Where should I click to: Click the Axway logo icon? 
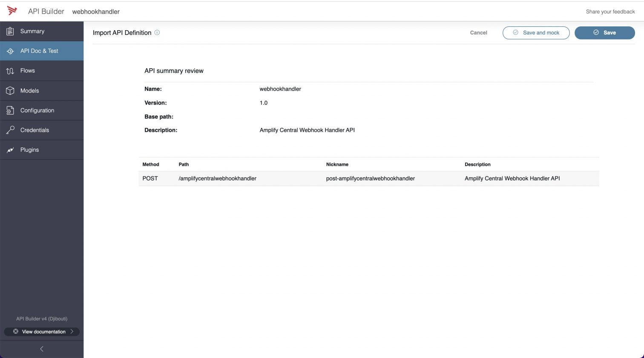[12, 11]
